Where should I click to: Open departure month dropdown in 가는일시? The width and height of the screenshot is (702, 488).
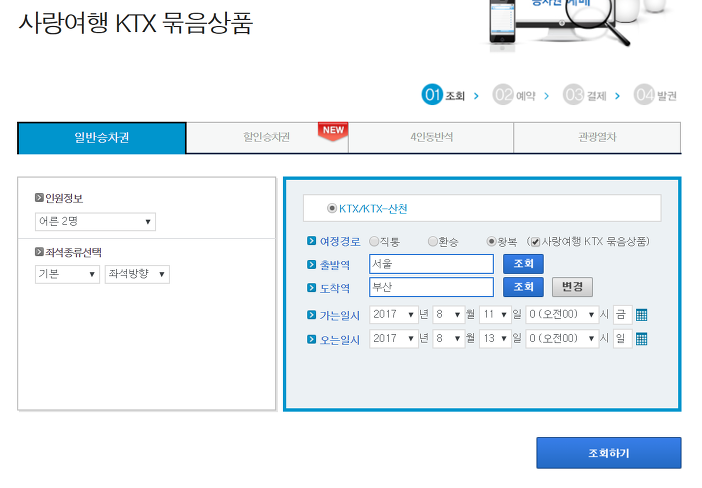point(449,315)
